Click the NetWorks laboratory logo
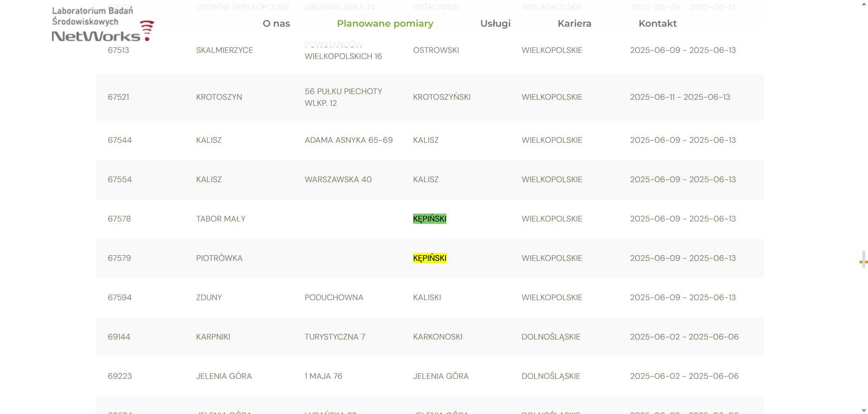The image size is (868, 414). (103, 24)
